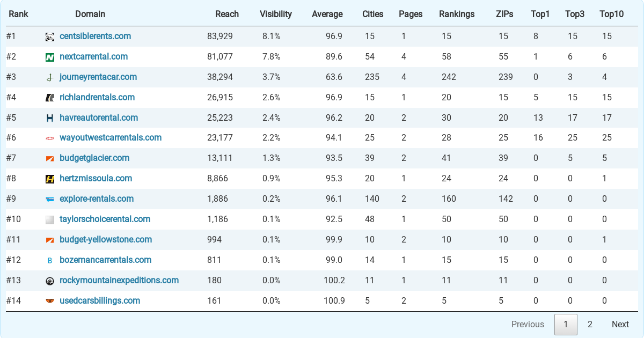
Task: Click the budget-yellowstone.com favicon
Action: pyautogui.click(x=50, y=240)
